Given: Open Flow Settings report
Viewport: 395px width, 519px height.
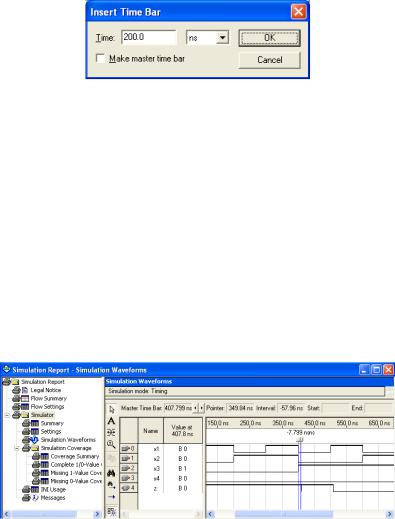Looking at the screenshot, I should point(47,407).
